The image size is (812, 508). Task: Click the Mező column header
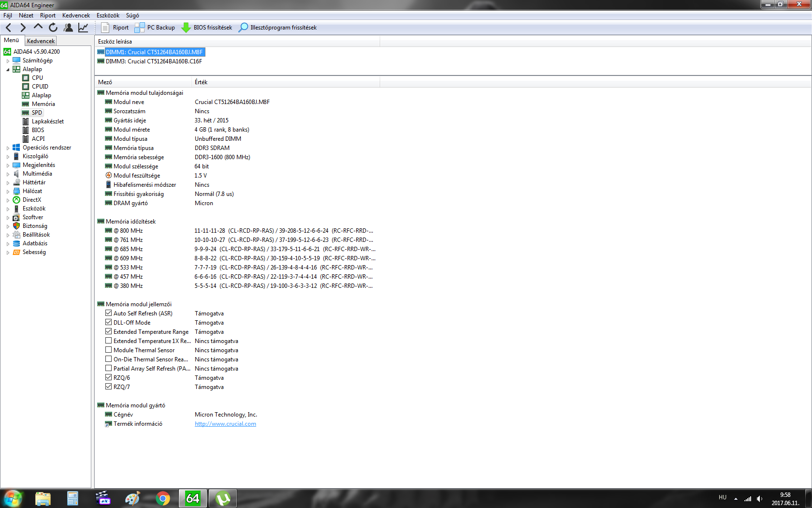[144, 82]
